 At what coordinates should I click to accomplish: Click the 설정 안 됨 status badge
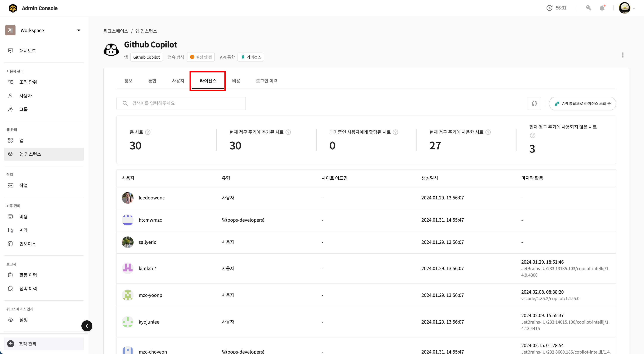pos(201,57)
